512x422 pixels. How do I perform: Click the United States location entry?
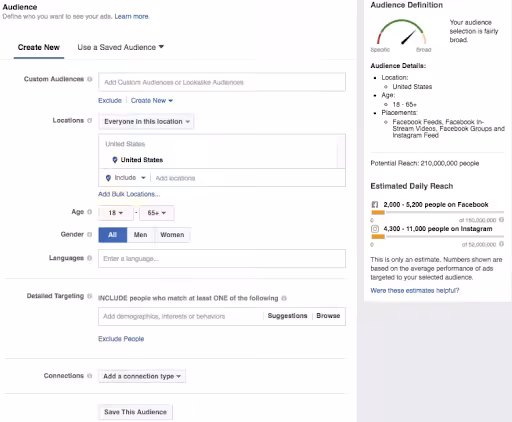[x=142, y=160]
